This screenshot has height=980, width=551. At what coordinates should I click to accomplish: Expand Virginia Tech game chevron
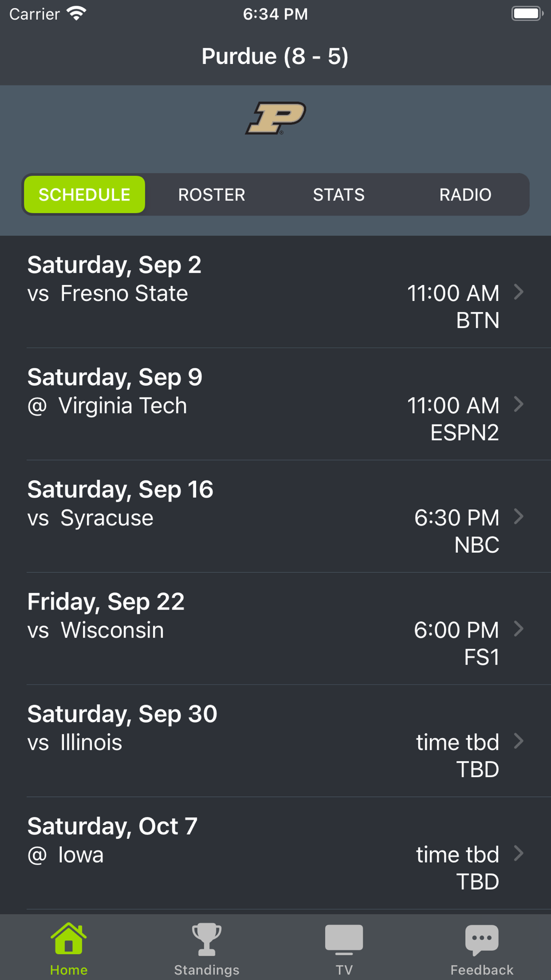pos(518,404)
